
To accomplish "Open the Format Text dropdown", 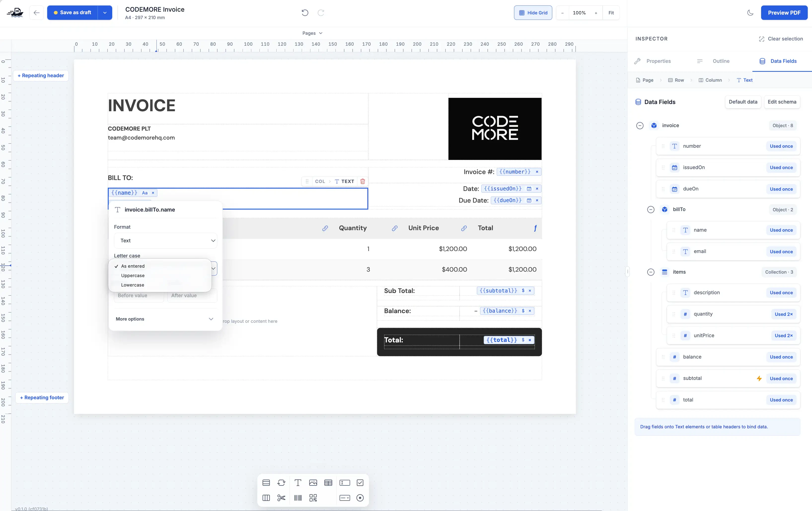I will (x=165, y=241).
